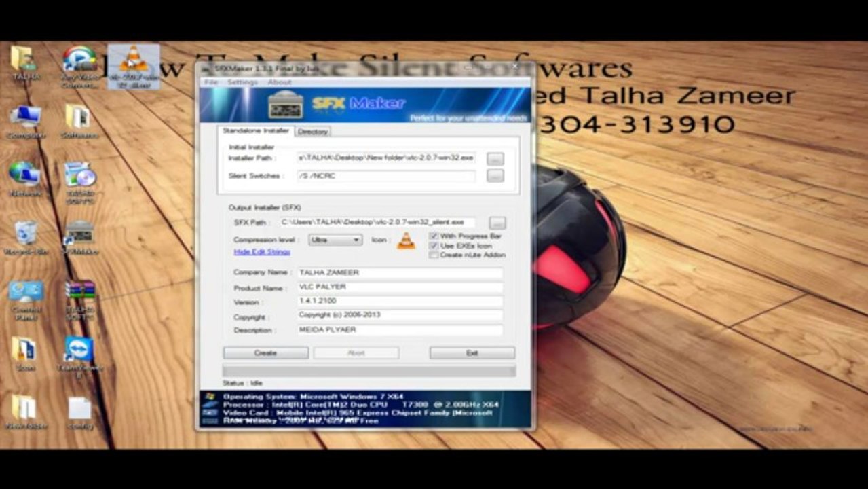
Task: Click the VLC cone icon preview
Action: pos(406,240)
